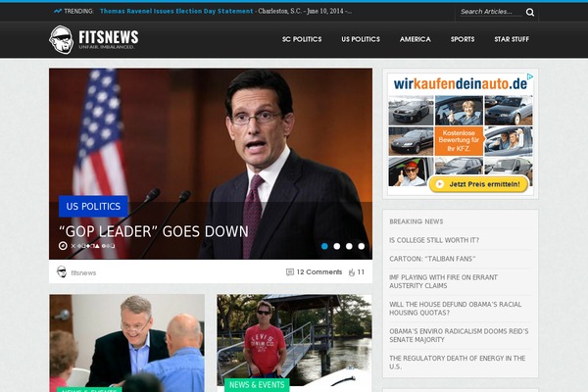Click the AdChoices icon on the ad
Viewport: 588px width, 392px height.
(530, 76)
